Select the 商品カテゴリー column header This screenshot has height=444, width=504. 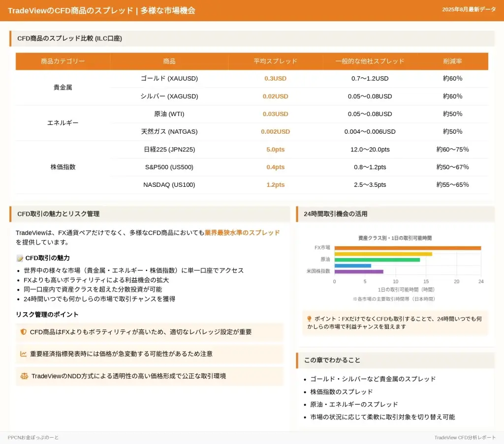[63, 61]
